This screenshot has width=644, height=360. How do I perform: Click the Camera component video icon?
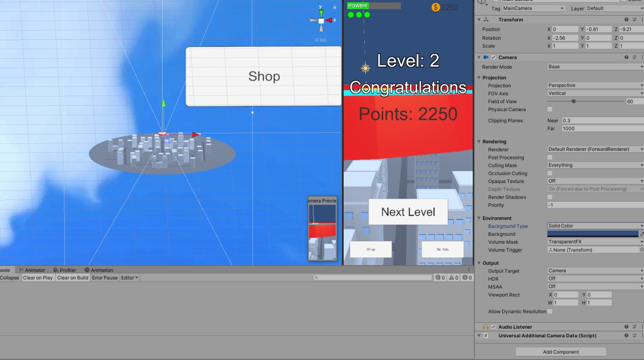[486, 57]
